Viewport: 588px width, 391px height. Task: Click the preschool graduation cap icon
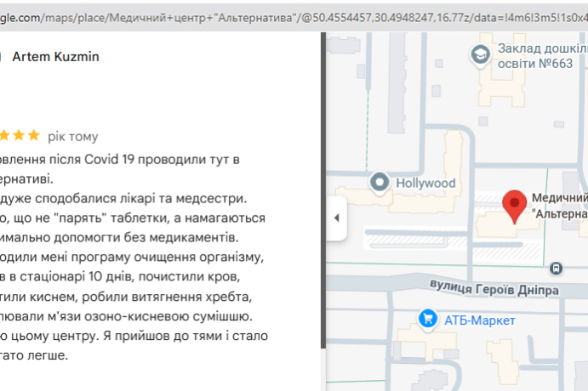[479, 55]
